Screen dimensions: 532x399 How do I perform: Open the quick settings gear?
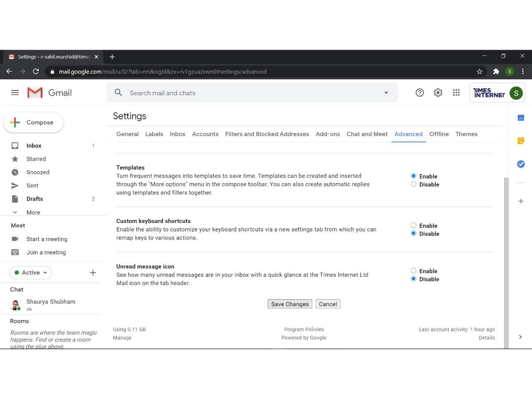point(438,92)
